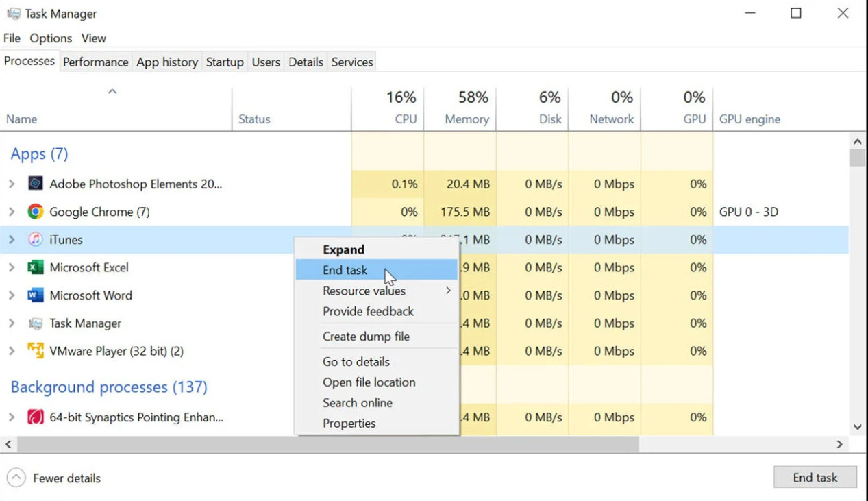Click the iTunes music note icon
This screenshot has height=501, width=868.
(36, 240)
